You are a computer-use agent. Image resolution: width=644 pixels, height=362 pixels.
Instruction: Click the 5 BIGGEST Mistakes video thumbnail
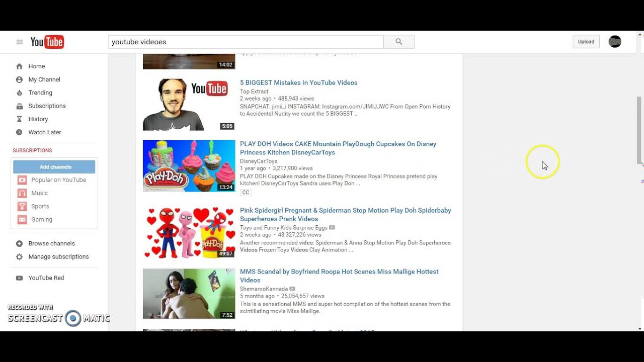click(189, 105)
